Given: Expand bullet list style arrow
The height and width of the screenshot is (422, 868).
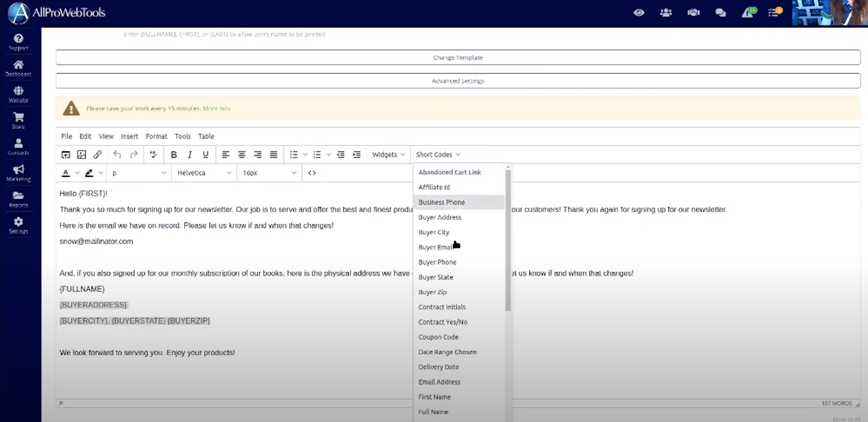Looking at the screenshot, I should [x=305, y=155].
